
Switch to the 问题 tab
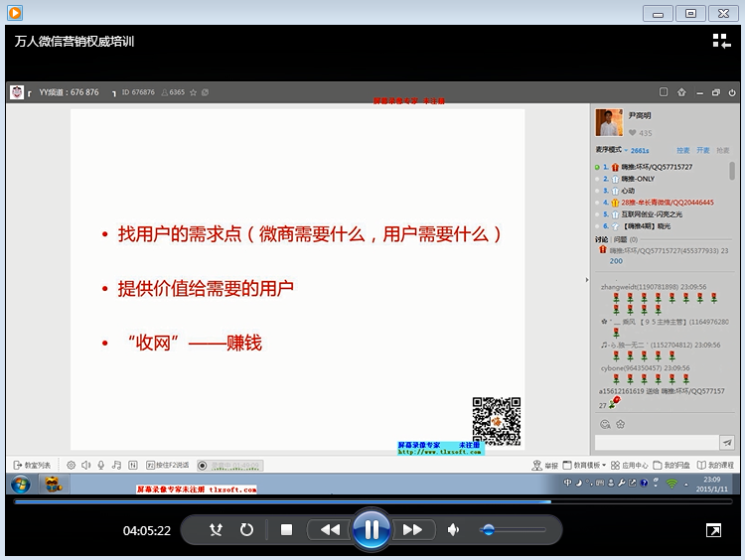pyautogui.click(x=621, y=239)
